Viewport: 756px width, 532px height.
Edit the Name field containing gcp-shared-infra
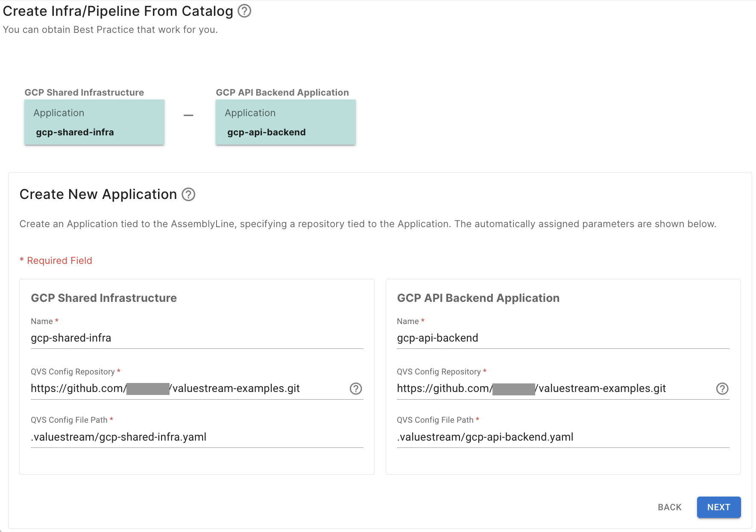[x=196, y=338]
